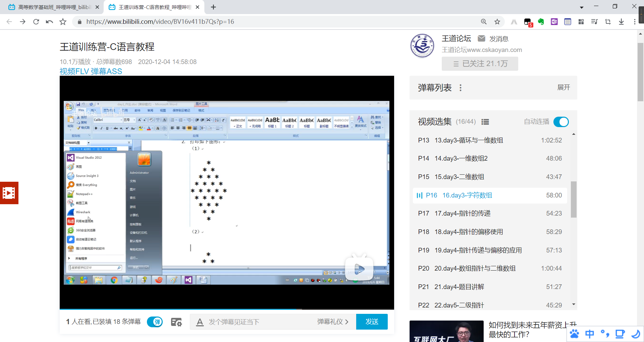Click the zoom magnifier icon in the address bar
Image resolution: width=644 pixels, height=342 pixels.
tap(484, 22)
